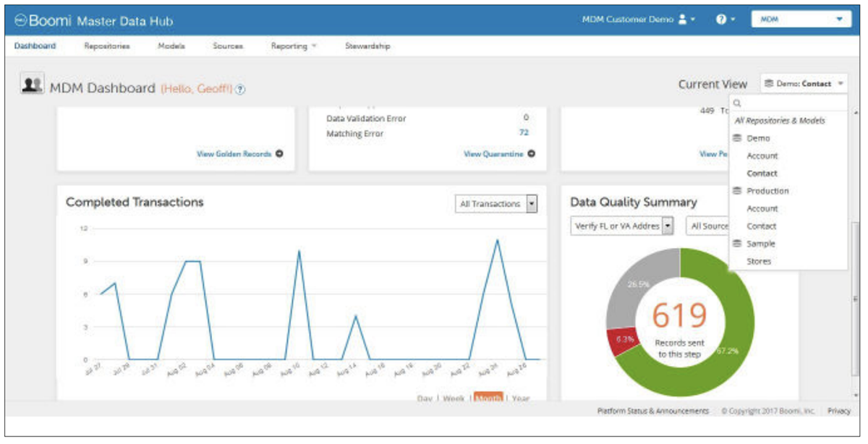868x444 pixels.
Task: Click the Matching Error count 72
Action: [524, 133]
